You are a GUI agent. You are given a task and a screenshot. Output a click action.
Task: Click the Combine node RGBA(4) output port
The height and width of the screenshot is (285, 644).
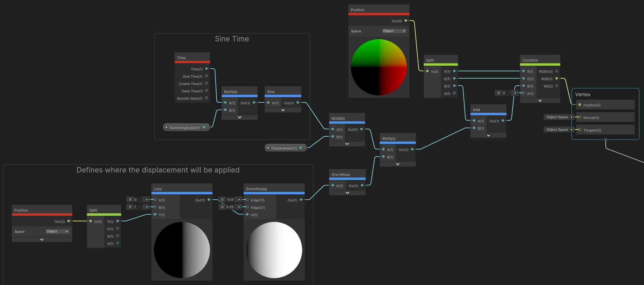(x=557, y=71)
